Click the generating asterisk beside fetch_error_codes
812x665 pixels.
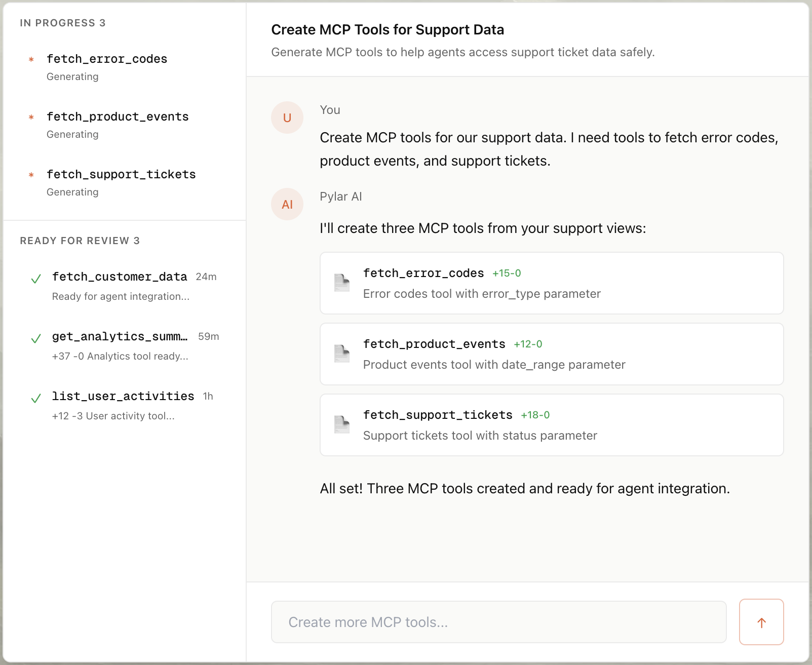(32, 59)
